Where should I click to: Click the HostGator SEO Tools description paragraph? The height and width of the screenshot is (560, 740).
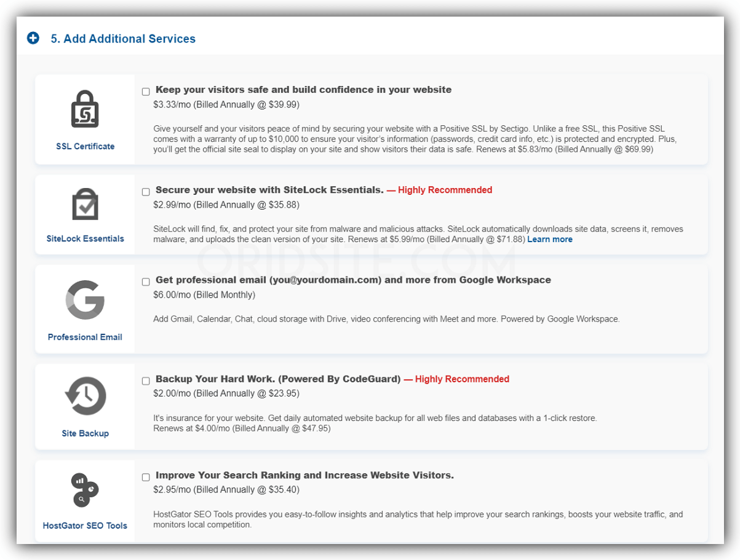(x=418, y=519)
